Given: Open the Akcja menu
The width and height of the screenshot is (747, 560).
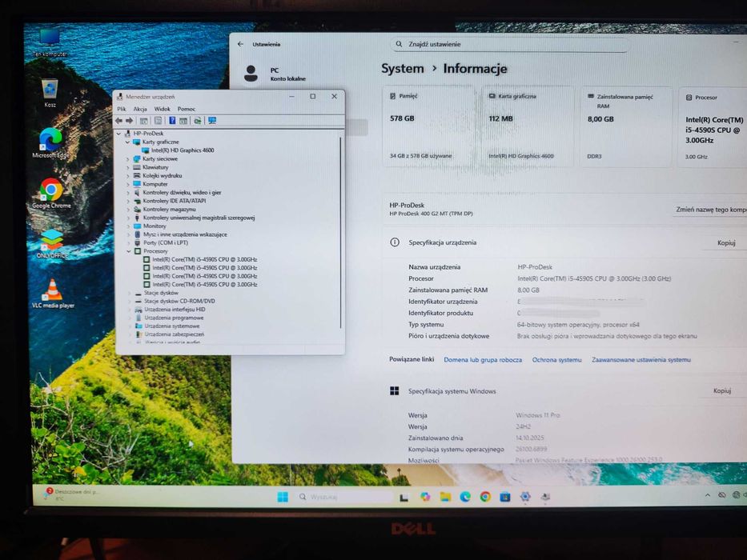Looking at the screenshot, I should click(140, 109).
